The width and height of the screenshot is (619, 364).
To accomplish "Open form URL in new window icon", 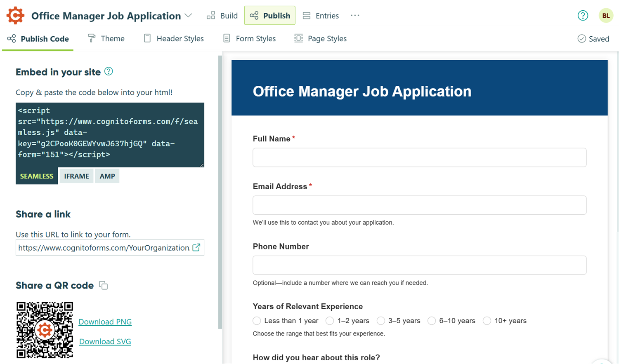I will coord(196,247).
